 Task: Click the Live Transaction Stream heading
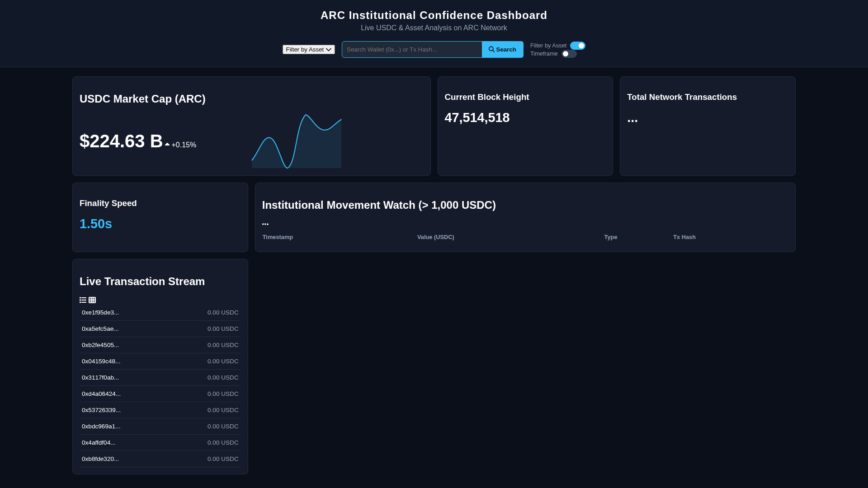[142, 282]
